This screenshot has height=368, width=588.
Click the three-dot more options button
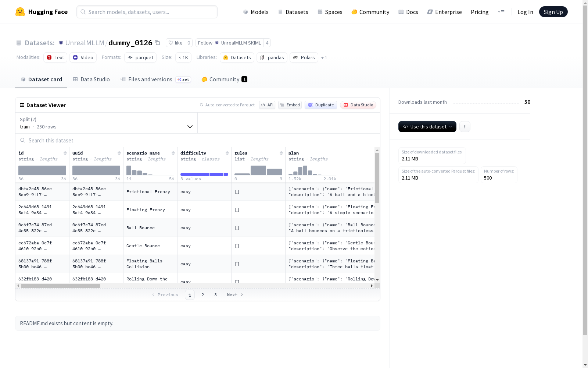465,127
